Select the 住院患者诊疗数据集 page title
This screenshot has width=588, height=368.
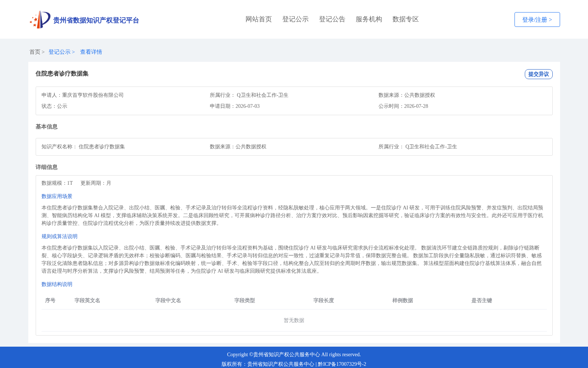(62, 74)
